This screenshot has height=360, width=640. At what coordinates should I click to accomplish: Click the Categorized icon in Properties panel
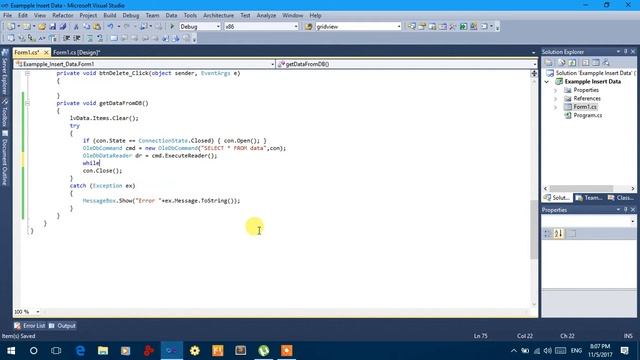(x=548, y=233)
